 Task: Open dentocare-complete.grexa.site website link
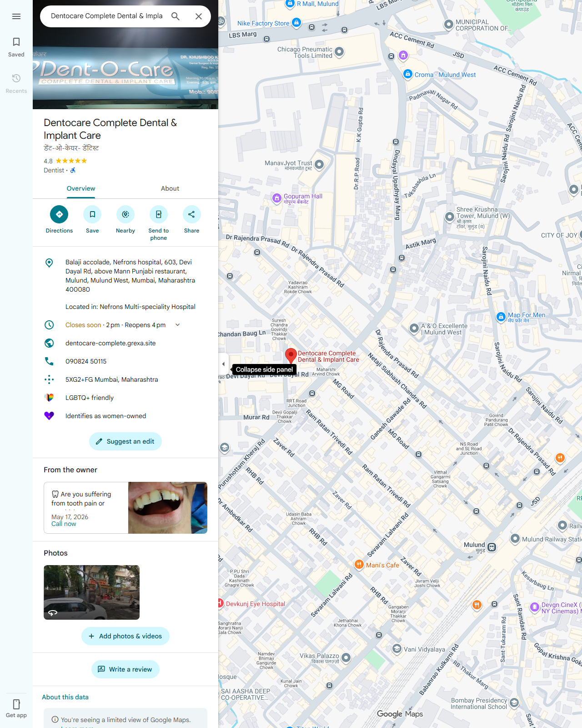pyautogui.click(x=110, y=343)
